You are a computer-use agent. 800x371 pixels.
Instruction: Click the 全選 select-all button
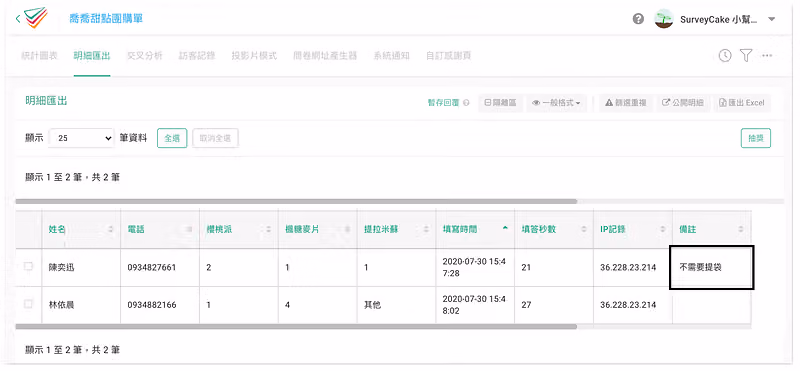tap(172, 138)
